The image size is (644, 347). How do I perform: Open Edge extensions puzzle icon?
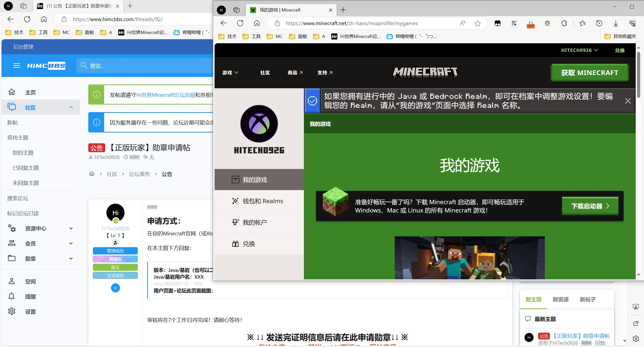564,23
